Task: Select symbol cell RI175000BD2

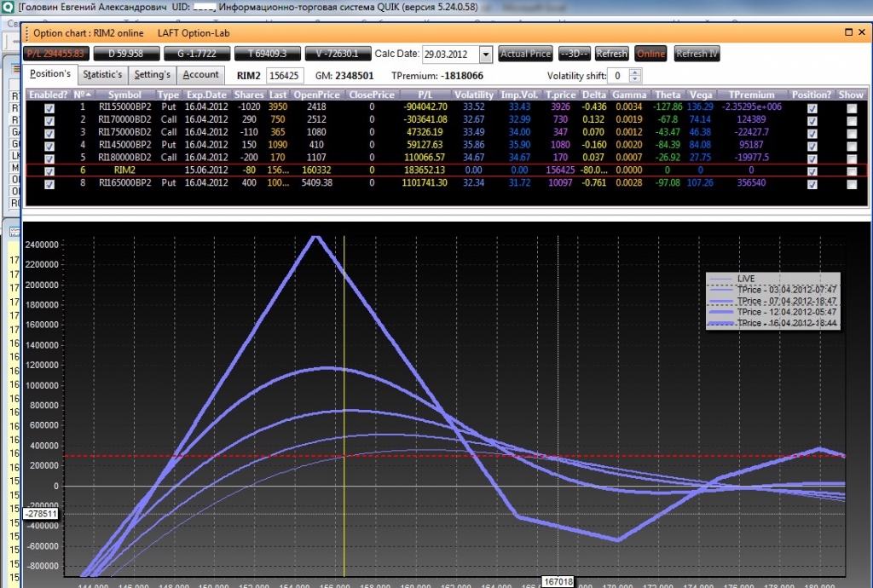Action: click(x=124, y=132)
